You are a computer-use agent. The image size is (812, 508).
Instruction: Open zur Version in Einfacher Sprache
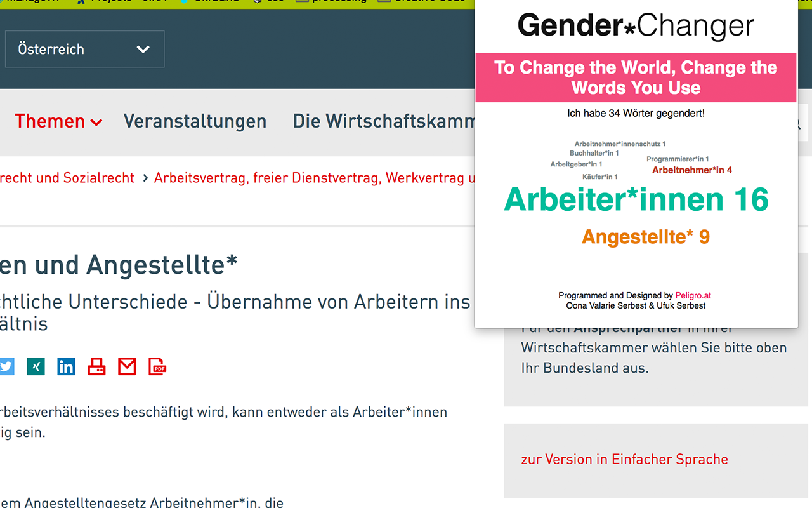pyautogui.click(x=624, y=459)
